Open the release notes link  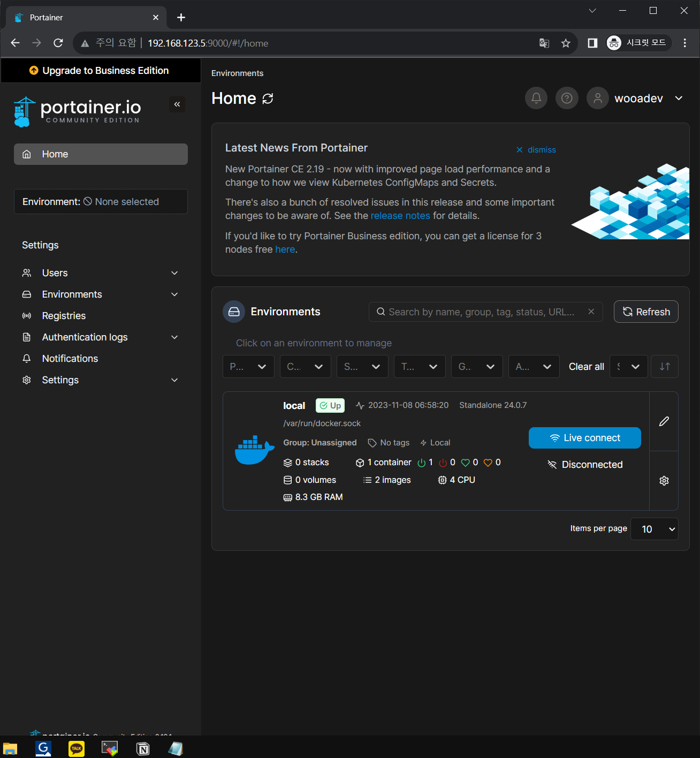400,216
